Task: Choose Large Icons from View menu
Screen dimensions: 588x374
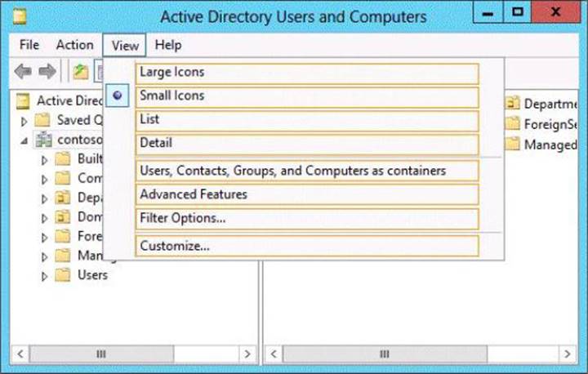Action: pyautogui.click(x=172, y=72)
